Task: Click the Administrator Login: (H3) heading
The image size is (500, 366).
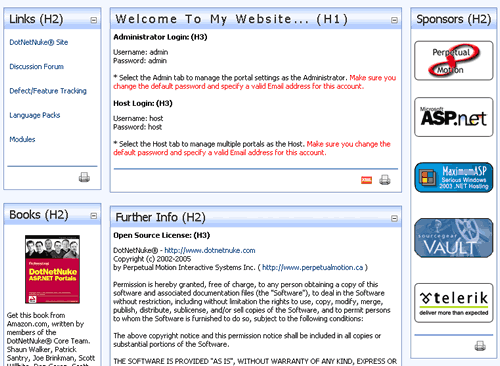Action: (x=160, y=37)
